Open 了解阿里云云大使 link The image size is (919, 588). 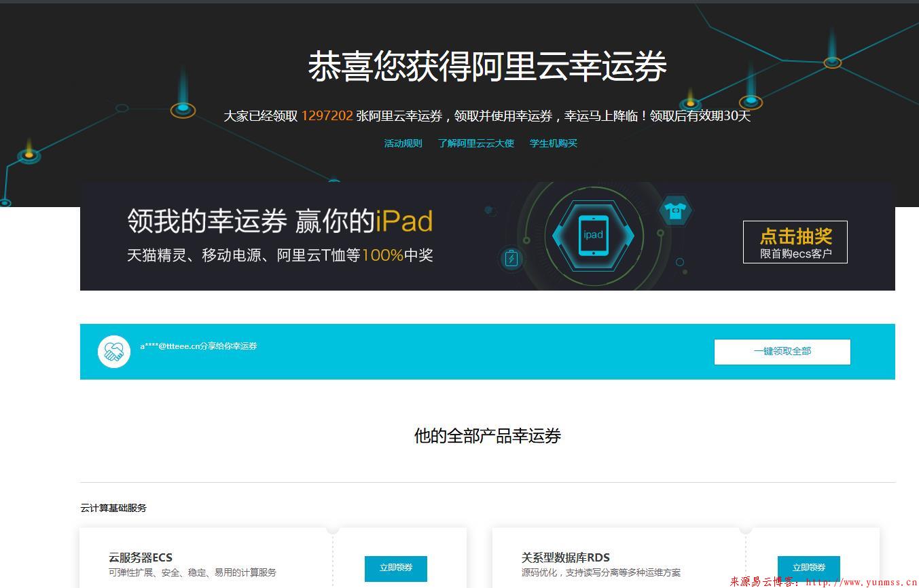coord(475,143)
